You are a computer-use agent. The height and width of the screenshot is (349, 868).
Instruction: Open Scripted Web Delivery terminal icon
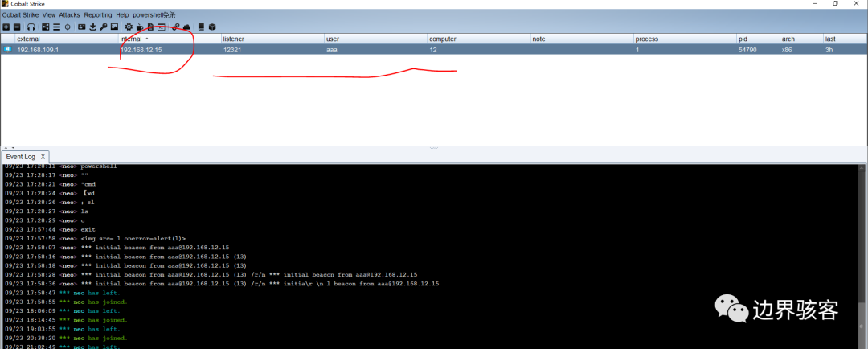coord(161,27)
